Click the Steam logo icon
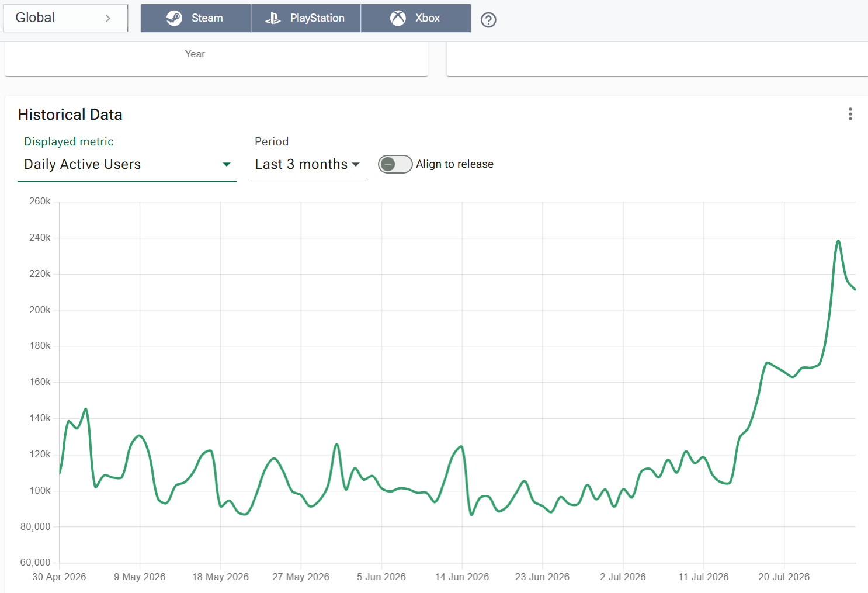Viewport: 868px width, 593px height. [174, 18]
